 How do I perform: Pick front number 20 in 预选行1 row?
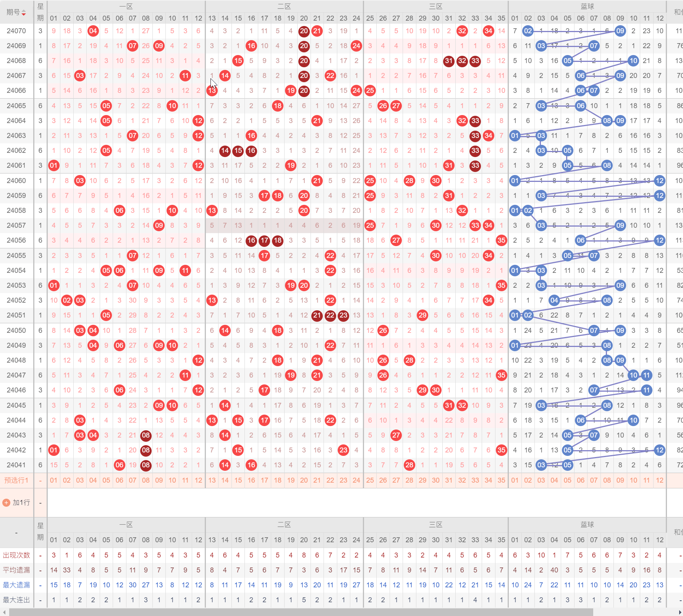coord(304,480)
